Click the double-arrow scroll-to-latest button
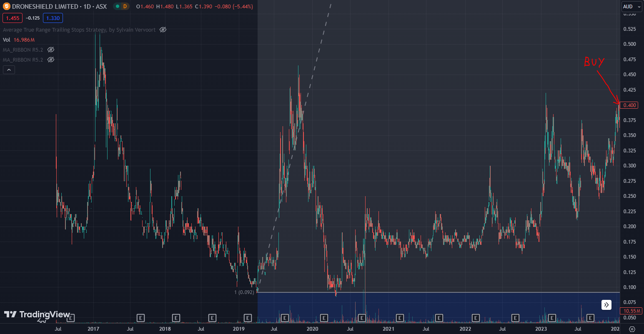The image size is (644, 334). 606,305
